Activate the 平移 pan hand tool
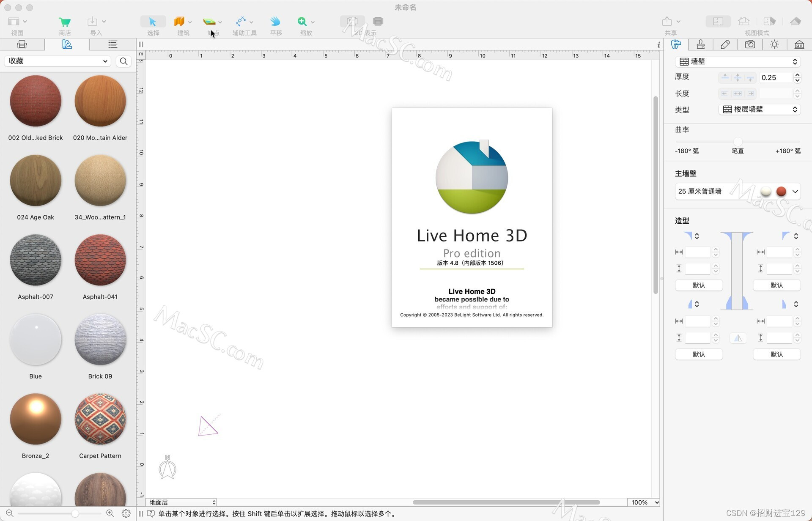This screenshot has width=812, height=521. tap(276, 21)
